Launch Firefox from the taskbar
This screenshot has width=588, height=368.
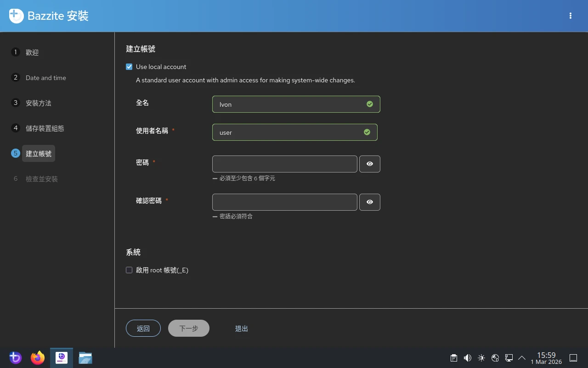tap(38, 357)
